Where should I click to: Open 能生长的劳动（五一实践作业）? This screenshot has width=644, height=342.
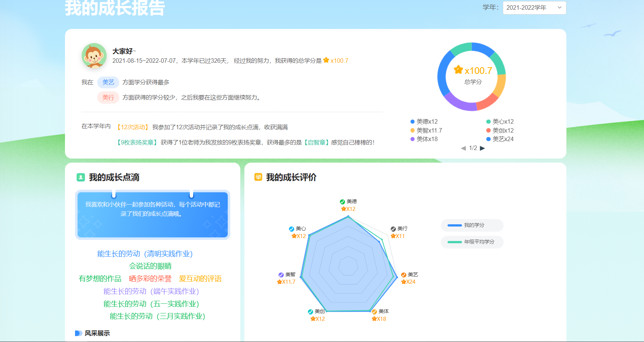click(x=151, y=304)
